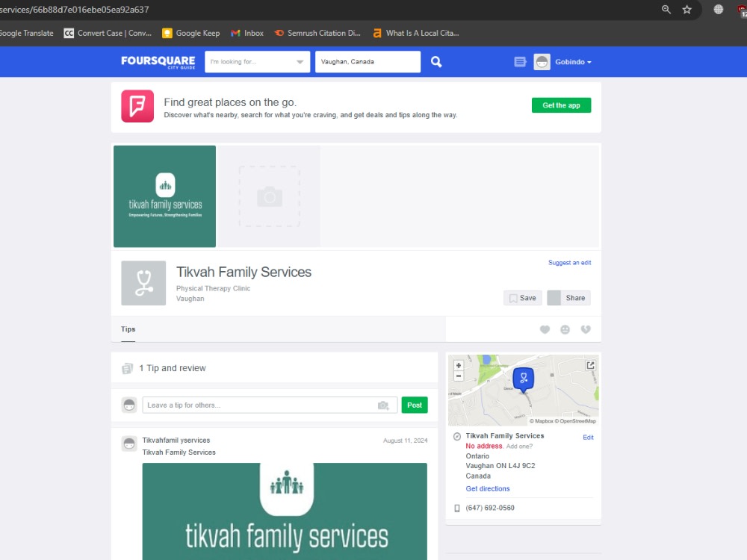The width and height of the screenshot is (747, 560).
Task: Rate venue with the neutral face icon
Action: (x=565, y=329)
